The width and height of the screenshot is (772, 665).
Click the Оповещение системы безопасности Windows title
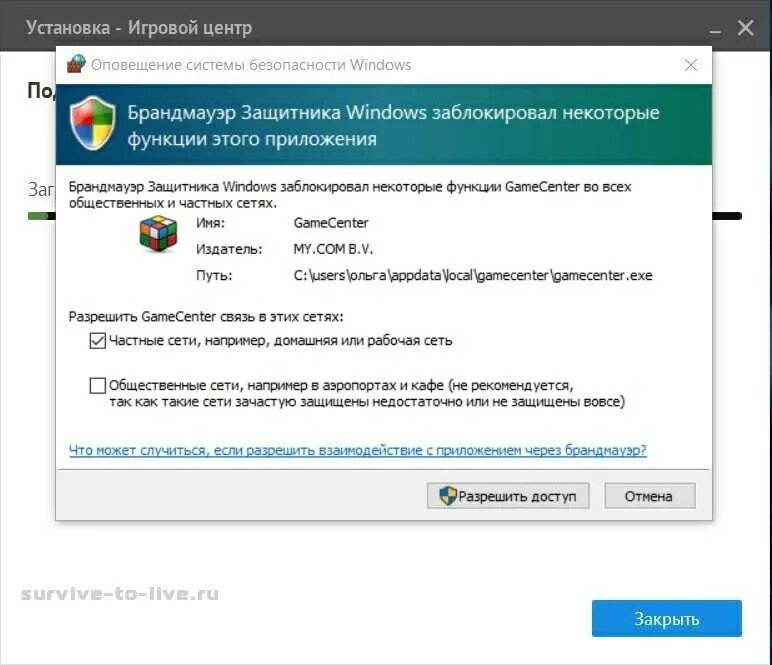[251, 65]
